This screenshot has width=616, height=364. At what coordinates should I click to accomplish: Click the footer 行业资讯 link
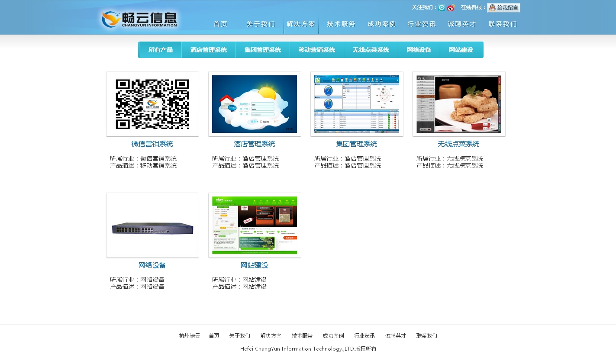(x=364, y=336)
